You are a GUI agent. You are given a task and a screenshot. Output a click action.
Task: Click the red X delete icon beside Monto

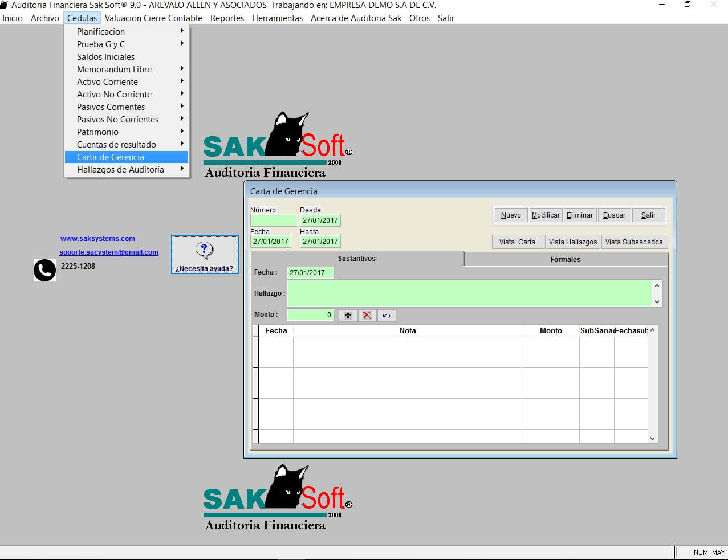[x=367, y=315]
